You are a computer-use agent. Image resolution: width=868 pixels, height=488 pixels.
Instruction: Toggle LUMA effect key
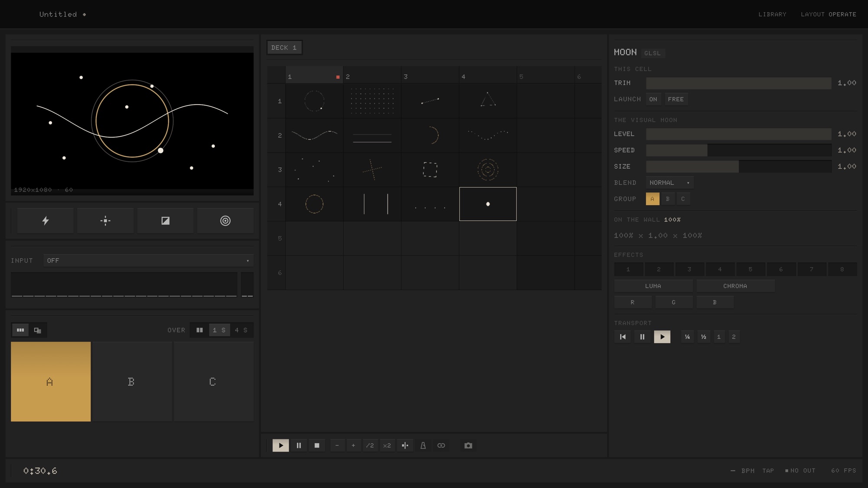coord(653,286)
